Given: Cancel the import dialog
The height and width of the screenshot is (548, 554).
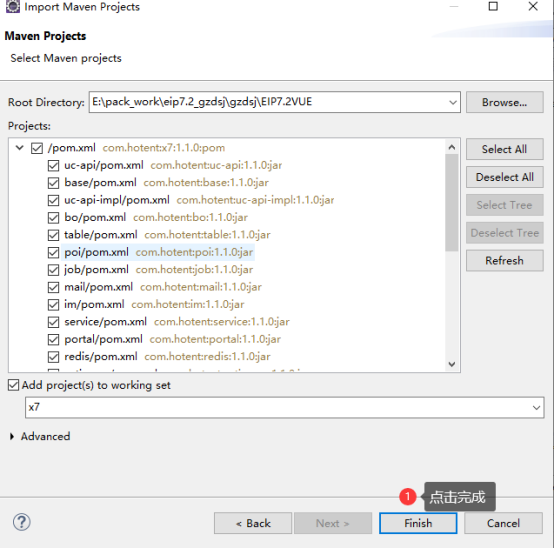Looking at the screenshot, I should [x=503, y=523].
